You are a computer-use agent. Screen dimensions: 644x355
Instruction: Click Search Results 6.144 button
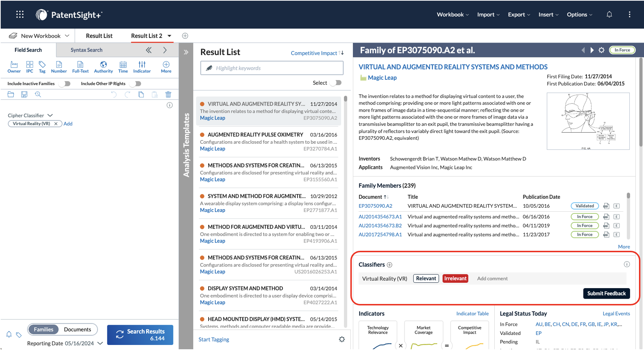(x=140, y=335)
